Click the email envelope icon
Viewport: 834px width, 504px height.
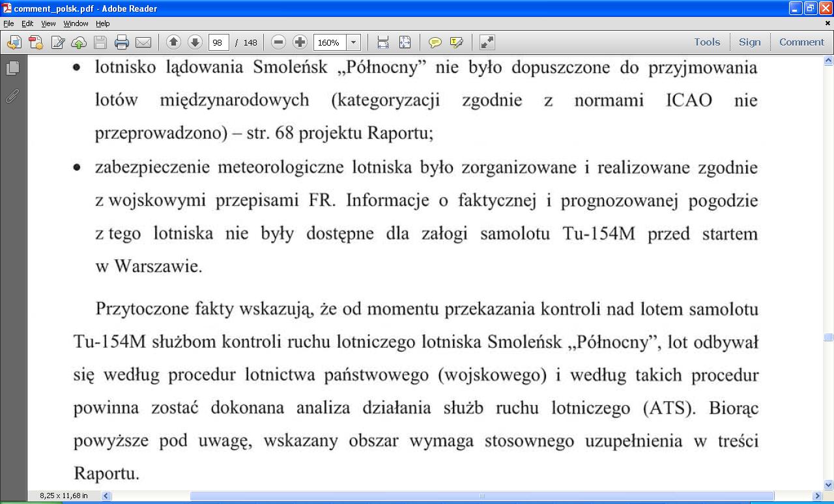(x=143, y=42)
